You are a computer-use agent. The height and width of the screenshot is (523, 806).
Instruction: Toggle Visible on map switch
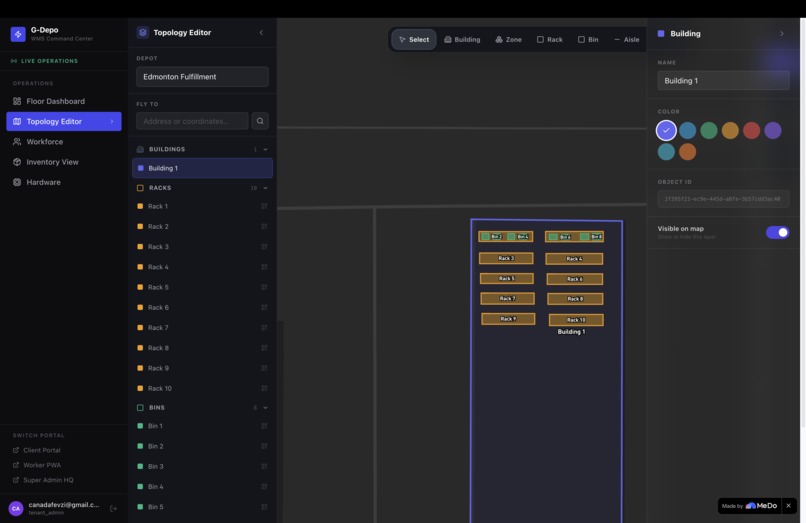pyautogui.click(x=777, y=232)
